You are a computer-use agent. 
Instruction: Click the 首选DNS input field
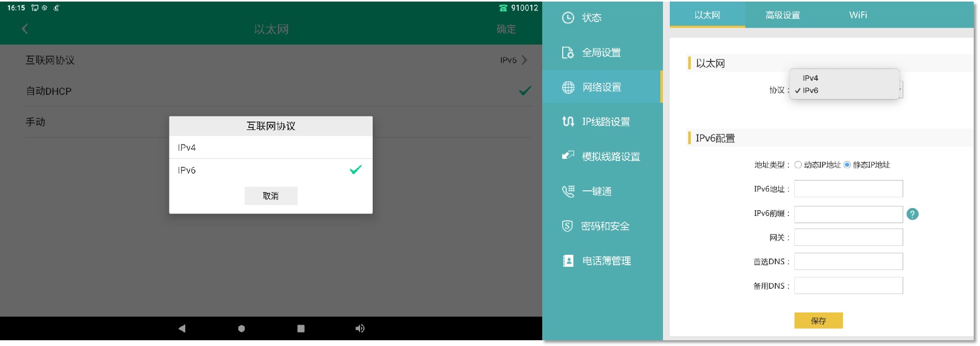pyautogui.click(x=848, y=262)
